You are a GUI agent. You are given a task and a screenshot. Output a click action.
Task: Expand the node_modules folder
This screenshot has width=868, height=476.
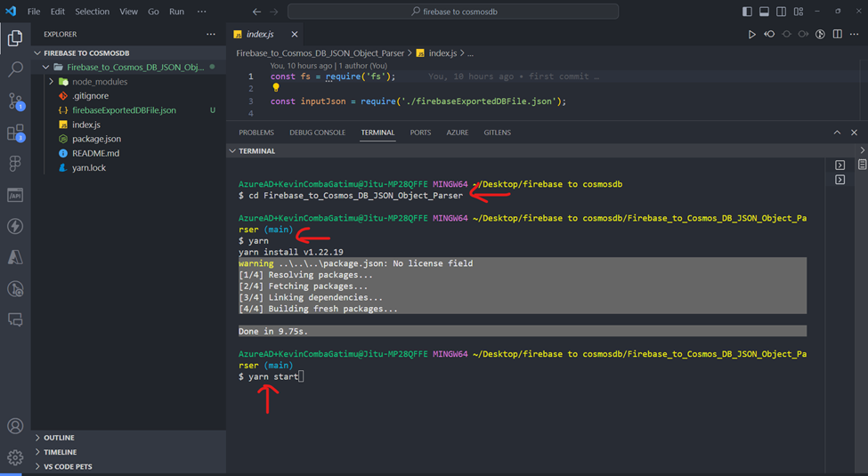(99, 82)
